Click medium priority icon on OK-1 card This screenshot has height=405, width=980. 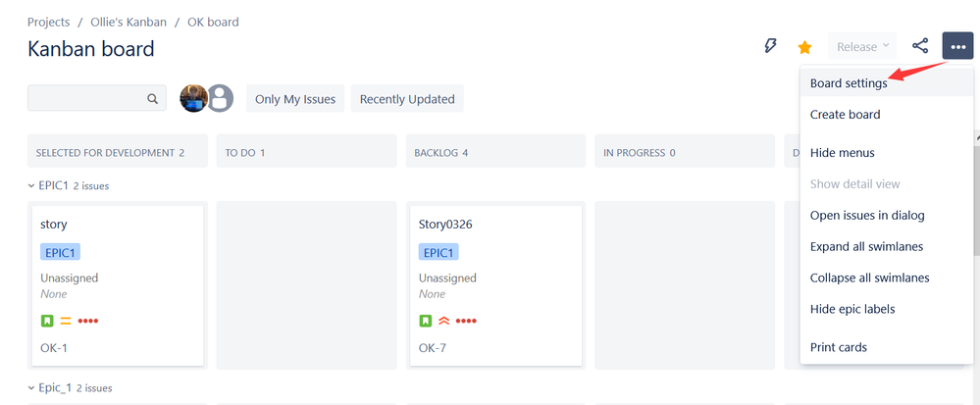click(66, 321)
